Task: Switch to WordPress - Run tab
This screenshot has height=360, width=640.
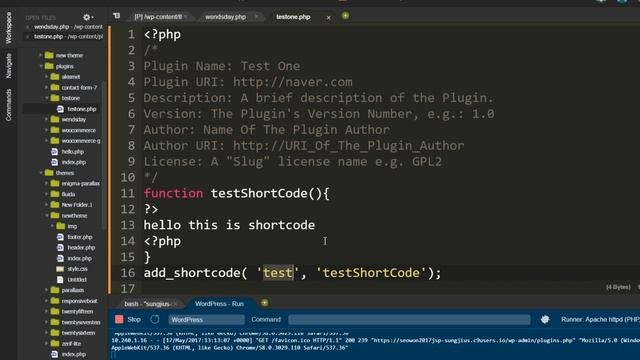Action: (219, 304)
